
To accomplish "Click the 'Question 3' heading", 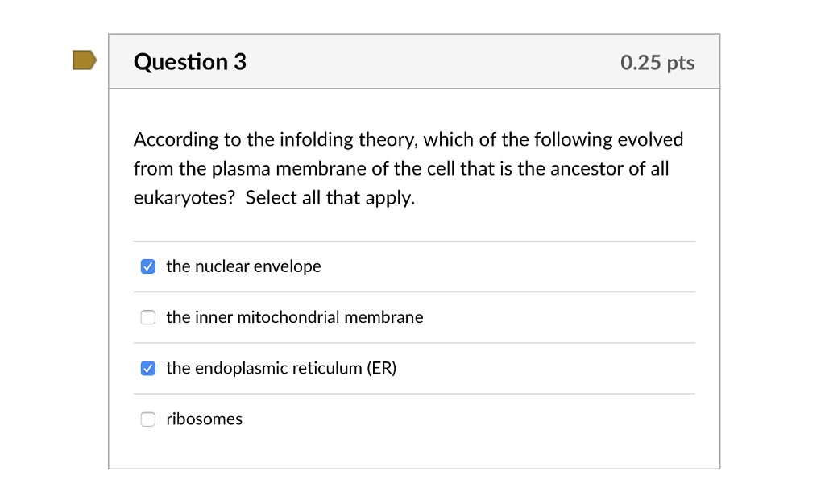I will tap(190, 61).
